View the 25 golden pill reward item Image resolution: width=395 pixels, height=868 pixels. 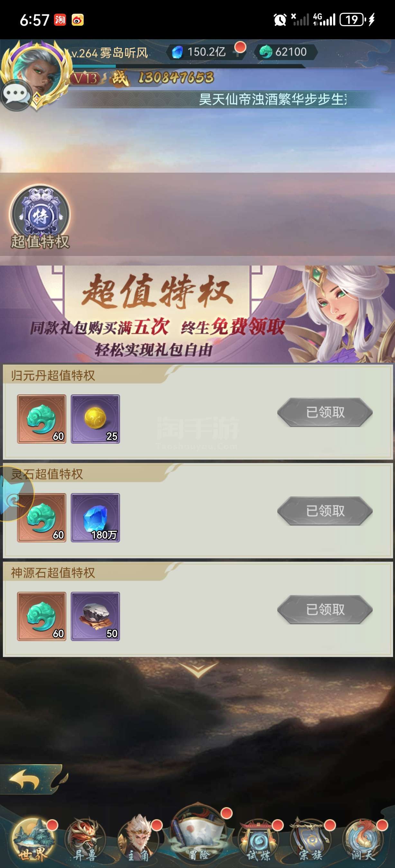[96, 419]
